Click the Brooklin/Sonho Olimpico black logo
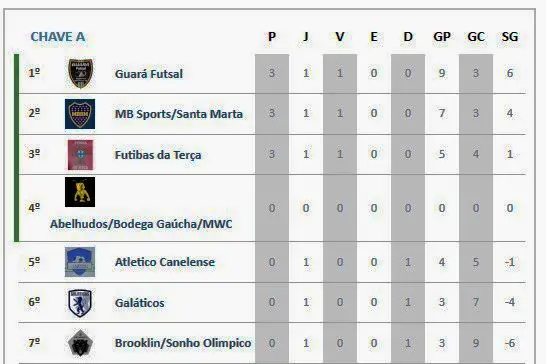 pos(80,343)
